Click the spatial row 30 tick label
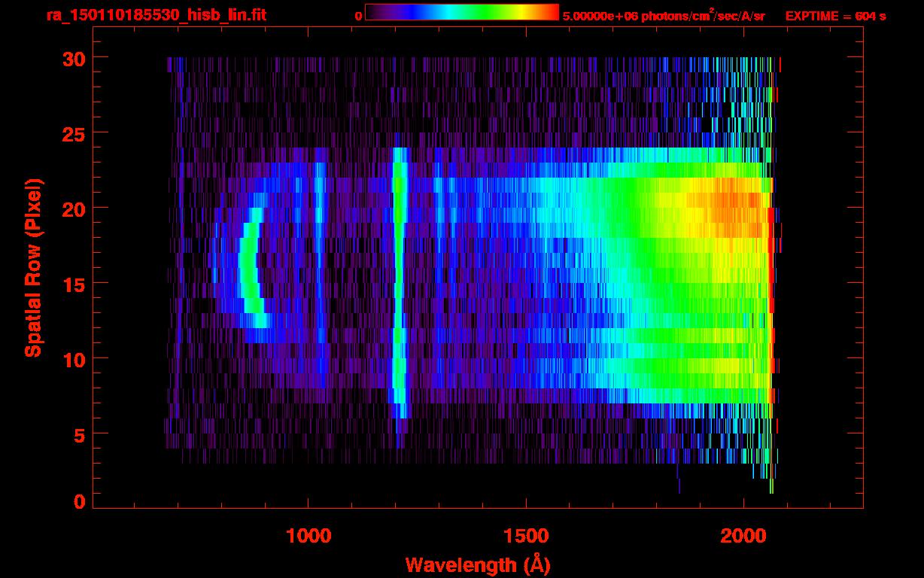Image resolution: width=924 pixels, height=578 pixels. pos(72,59)
